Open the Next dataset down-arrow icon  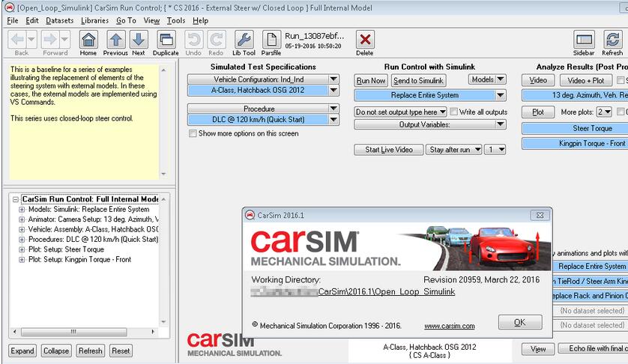coord(139,40)
